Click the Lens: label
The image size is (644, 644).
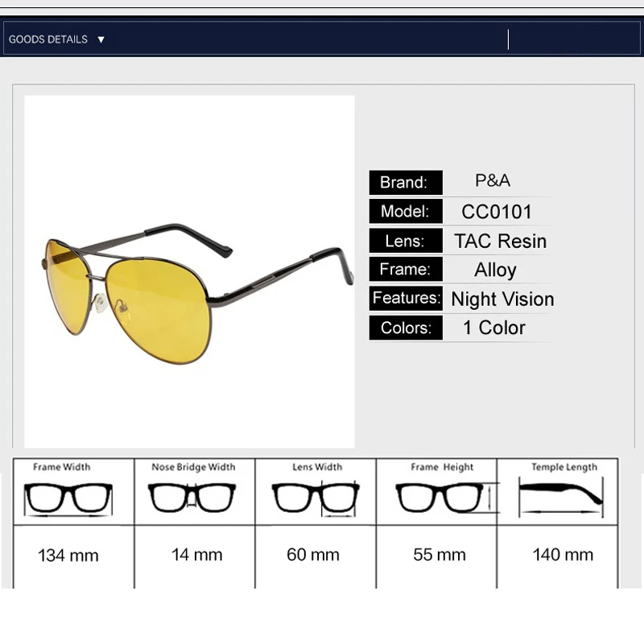pyautogui.click(x=406, y=241)
